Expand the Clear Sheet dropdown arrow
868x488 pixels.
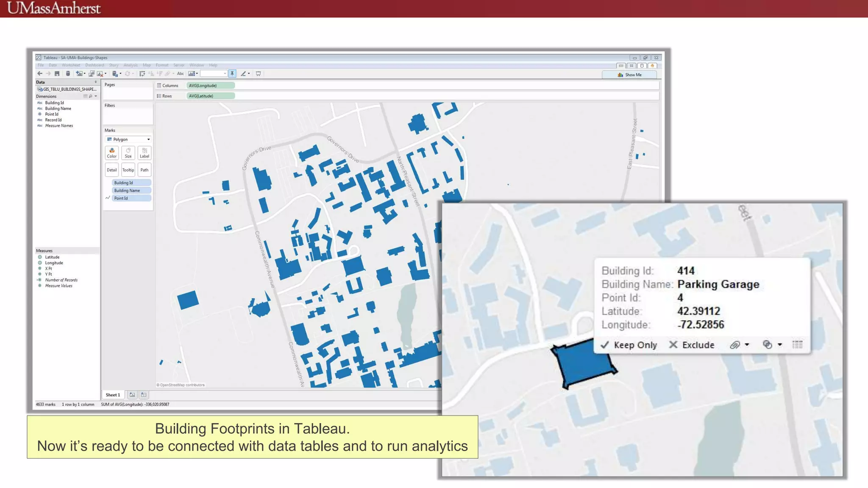tap(106, 73)
